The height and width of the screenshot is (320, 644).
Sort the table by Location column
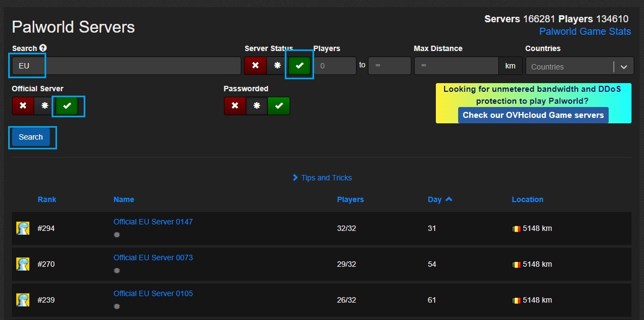[527, 199]
